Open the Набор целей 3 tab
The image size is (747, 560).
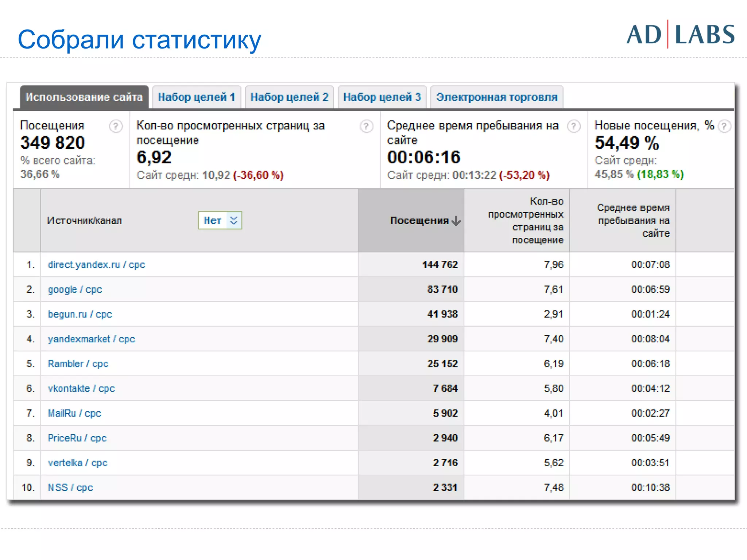pyautogui.click(x=382, y=97)
